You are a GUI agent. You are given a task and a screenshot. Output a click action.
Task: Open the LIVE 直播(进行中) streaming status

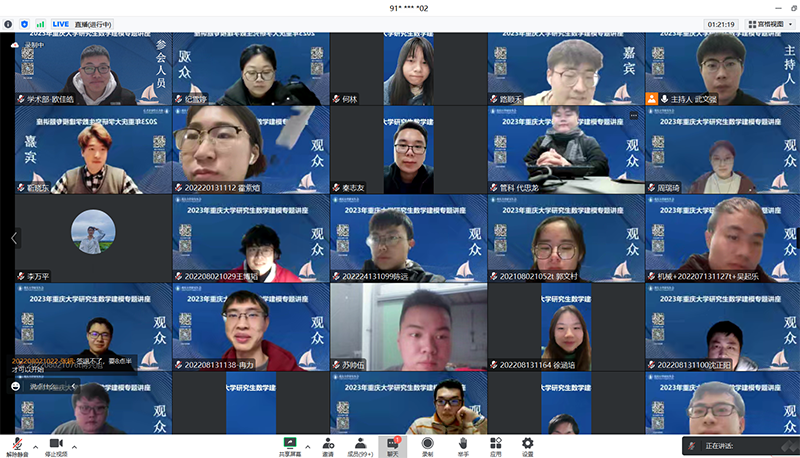[x=82, y=24]
